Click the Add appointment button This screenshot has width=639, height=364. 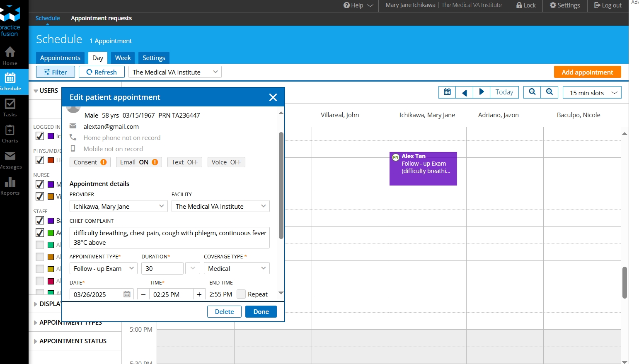pos(587,72)
